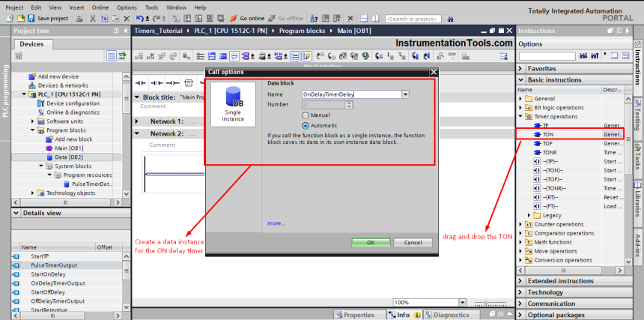Click the Save project toolbar icon
Viewport: 644px width, 320px height.
(31, 18)
